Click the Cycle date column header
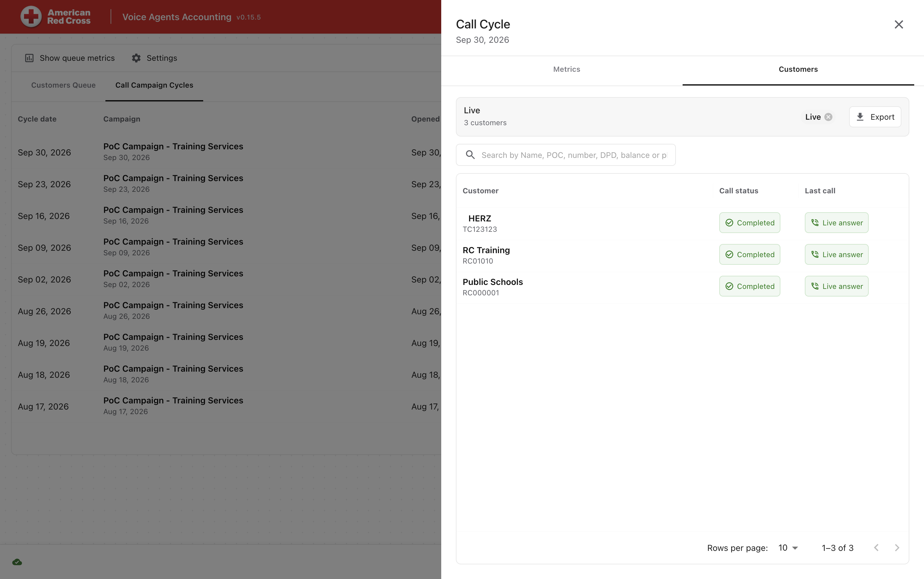This screenshot has width=924, height=579. [37, 119]
